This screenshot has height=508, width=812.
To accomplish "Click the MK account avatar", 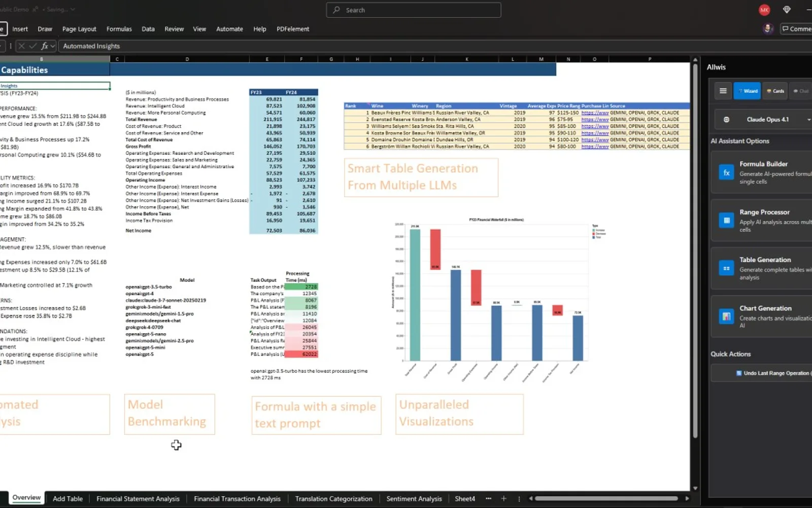I will (764, 10).
